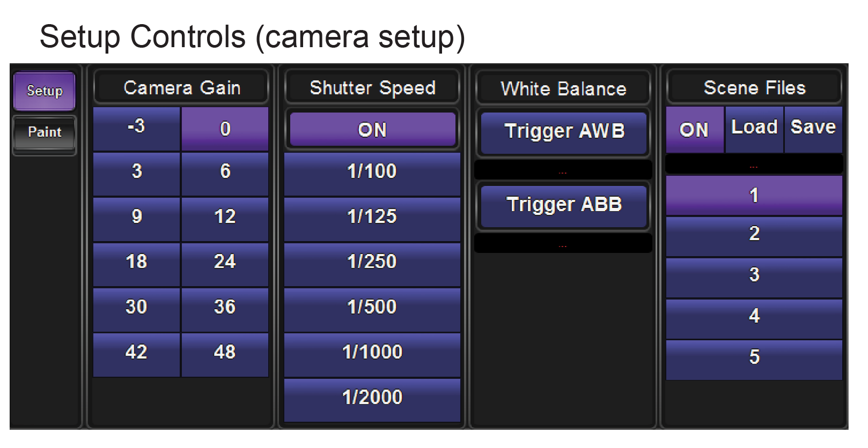Screen dimensions: 868x448
Task: Set camera gain to -3
Action: pos(136,129)
